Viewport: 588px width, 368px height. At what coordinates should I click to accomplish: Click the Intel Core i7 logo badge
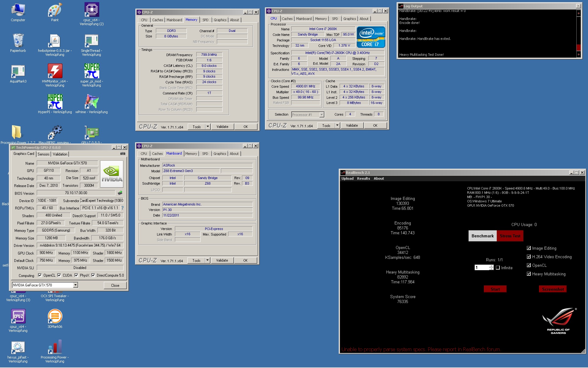click(371, 37)
